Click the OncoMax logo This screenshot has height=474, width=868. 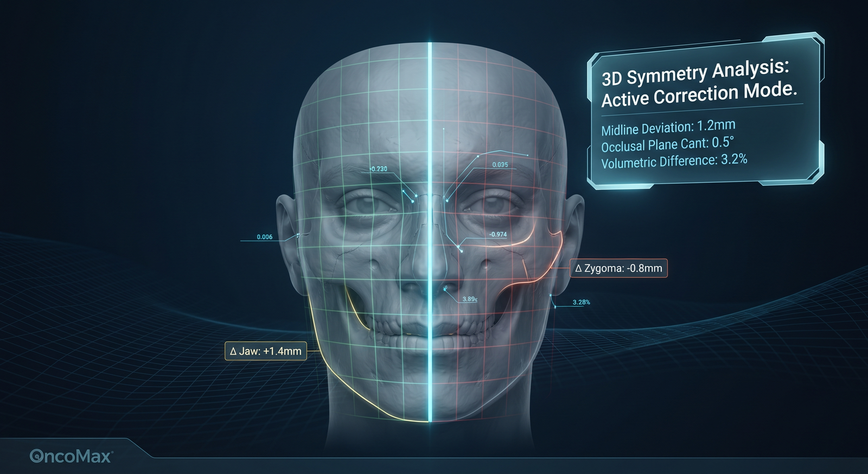tap(71, 456)
